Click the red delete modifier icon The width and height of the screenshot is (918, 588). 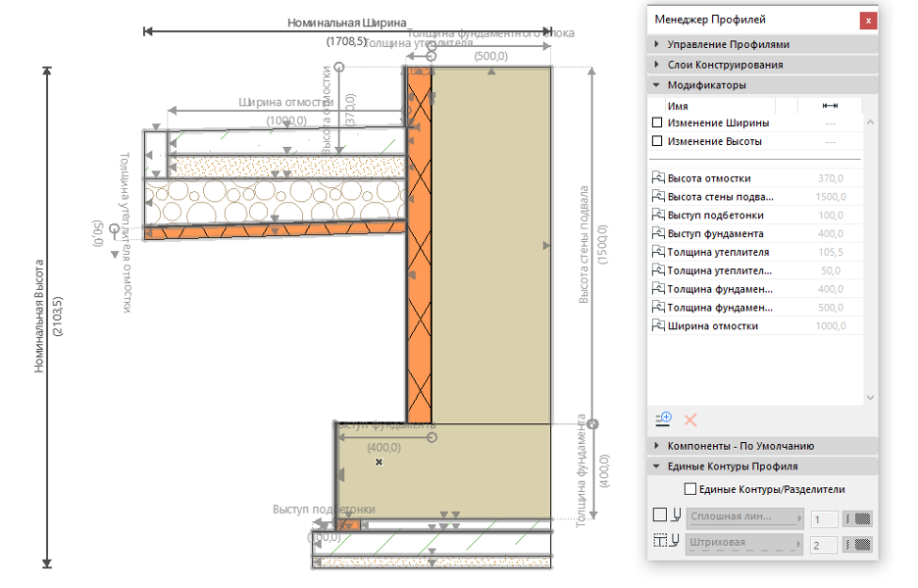pyautogui.click(x=690, y=419)
